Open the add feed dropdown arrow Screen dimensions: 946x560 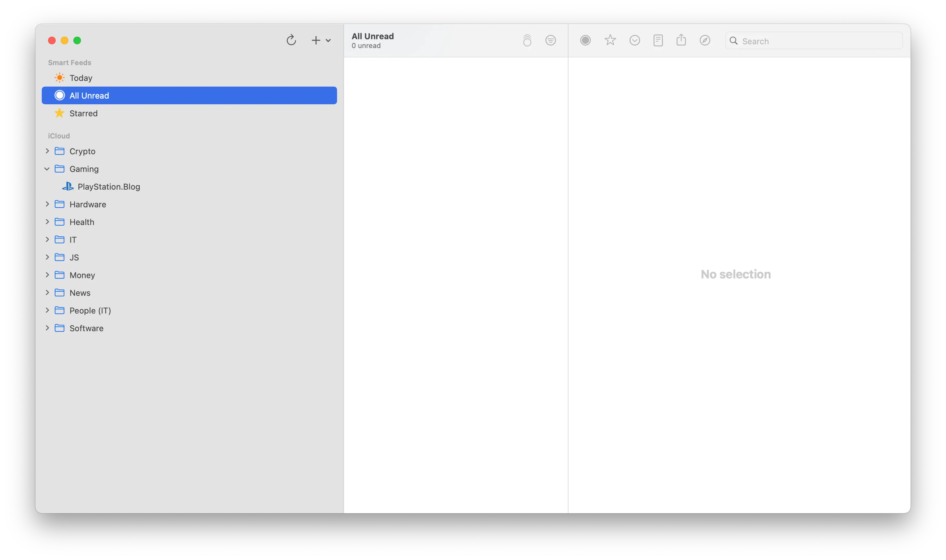(329, 40)
